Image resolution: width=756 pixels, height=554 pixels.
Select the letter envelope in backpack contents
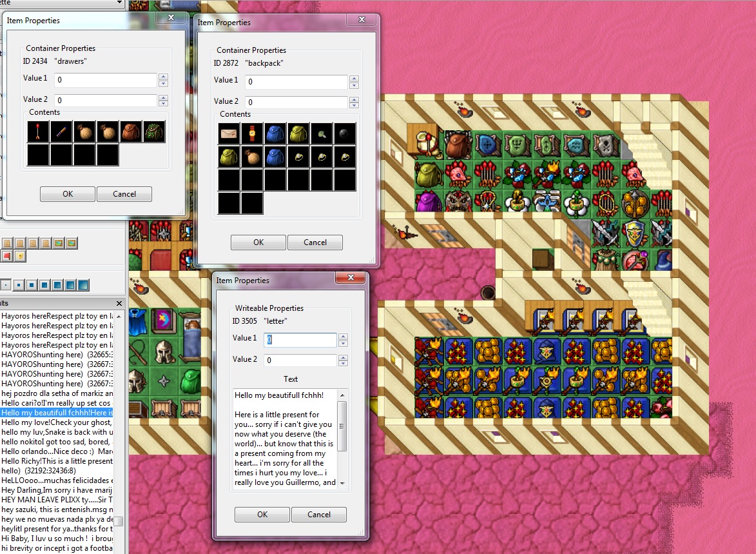click(229, 134)
